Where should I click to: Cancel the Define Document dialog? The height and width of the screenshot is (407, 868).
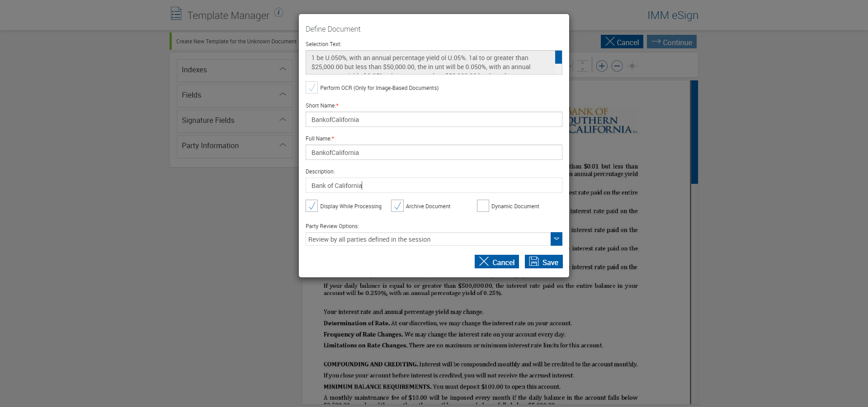pyautogui.click(x=496, y=262)
